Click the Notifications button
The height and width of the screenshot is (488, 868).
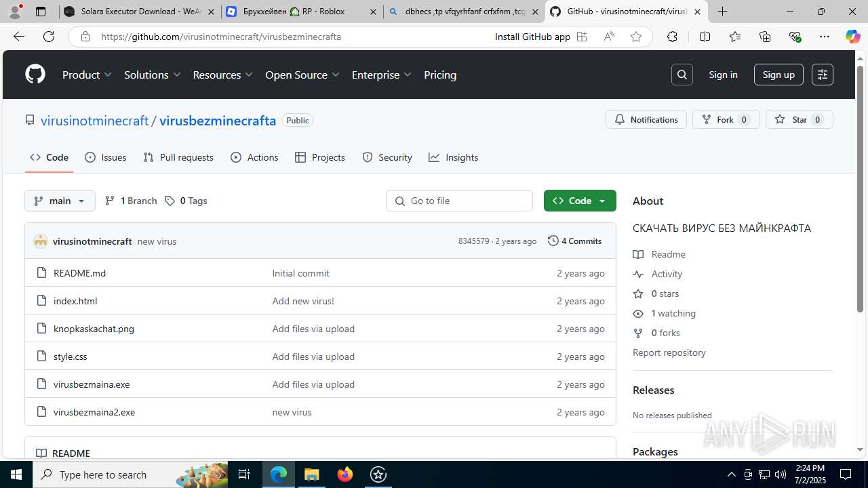[646, 119]
